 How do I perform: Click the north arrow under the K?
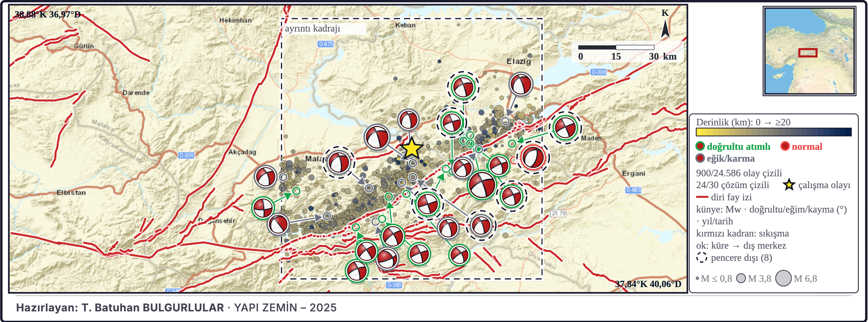[665, 29]
